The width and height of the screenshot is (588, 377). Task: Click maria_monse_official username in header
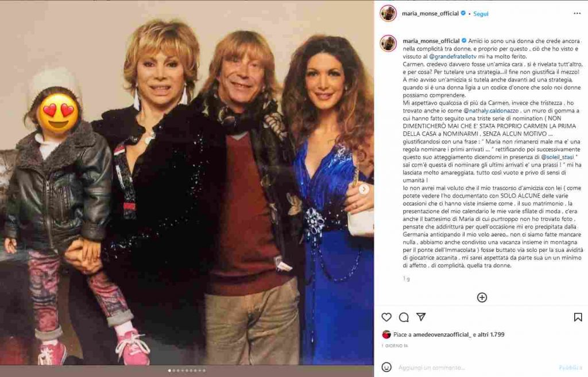[430, 14]
